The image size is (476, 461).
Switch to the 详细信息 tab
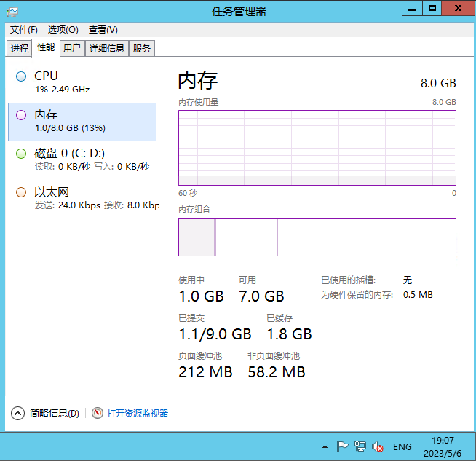pos(107,48)
